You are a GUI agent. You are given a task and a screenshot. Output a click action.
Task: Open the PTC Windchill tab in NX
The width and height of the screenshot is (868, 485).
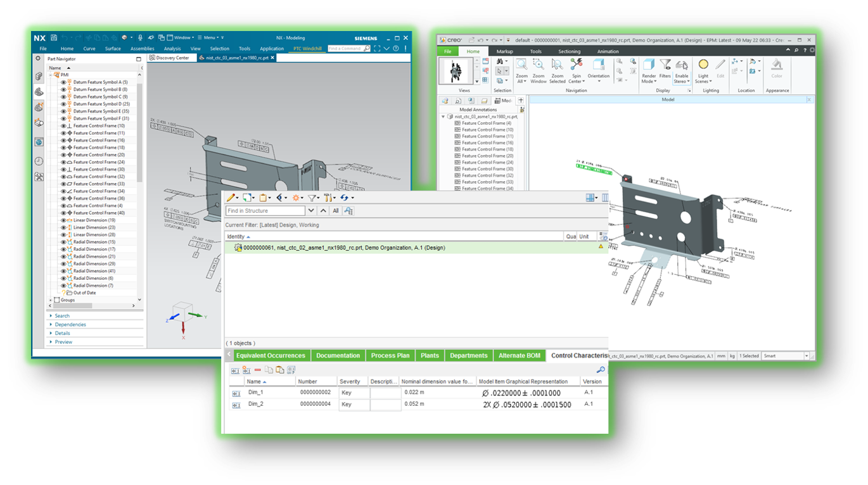(307, 49)
